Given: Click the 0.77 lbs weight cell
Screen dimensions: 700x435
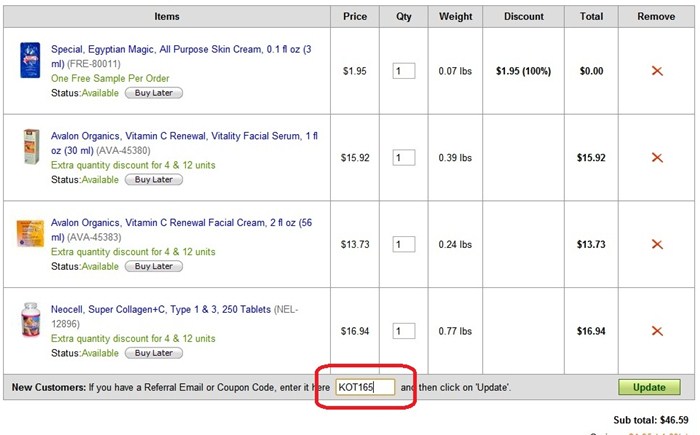Looking at the screenshot, I should click(455, 331).
